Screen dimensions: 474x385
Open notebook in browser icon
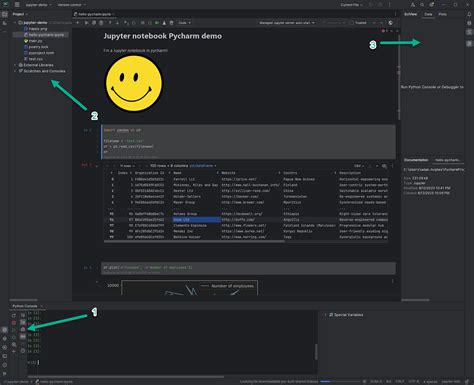point(390,23)
